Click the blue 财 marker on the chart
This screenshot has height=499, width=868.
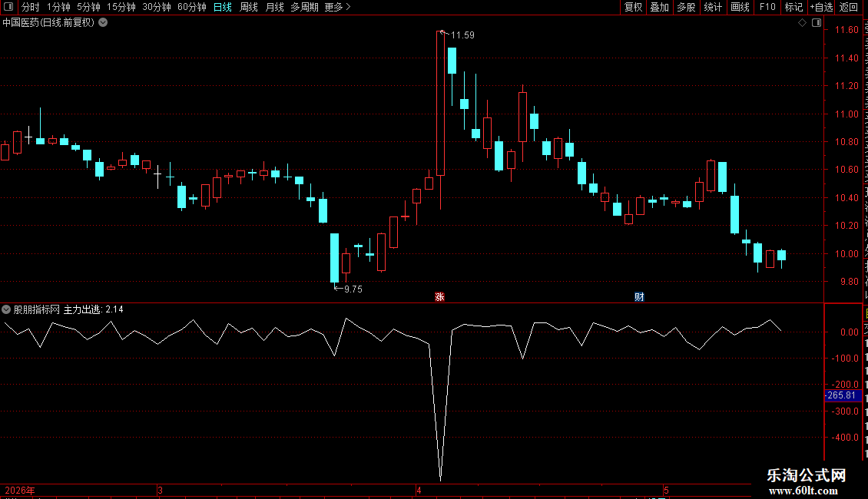(x=639, y=297)
